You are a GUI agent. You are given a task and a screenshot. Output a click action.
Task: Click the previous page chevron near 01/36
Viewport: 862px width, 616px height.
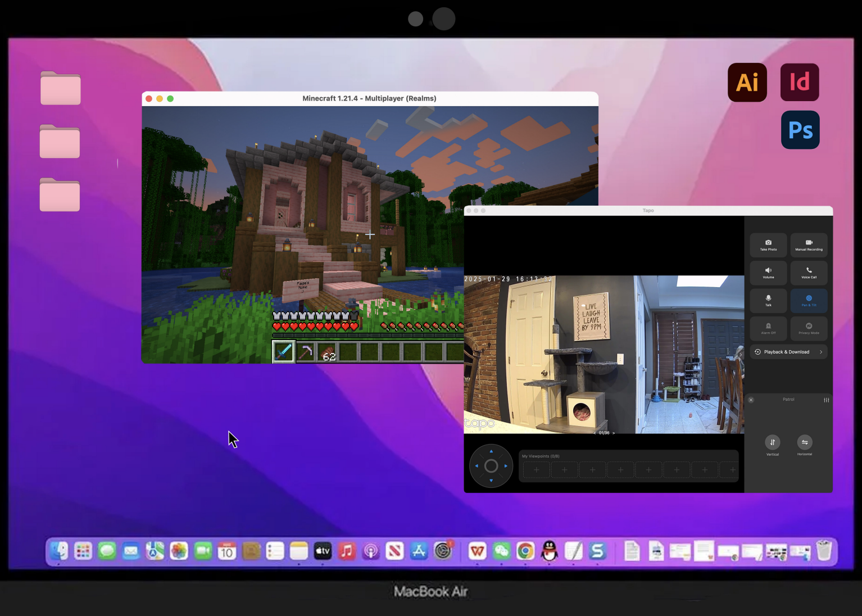click(595, 432)
